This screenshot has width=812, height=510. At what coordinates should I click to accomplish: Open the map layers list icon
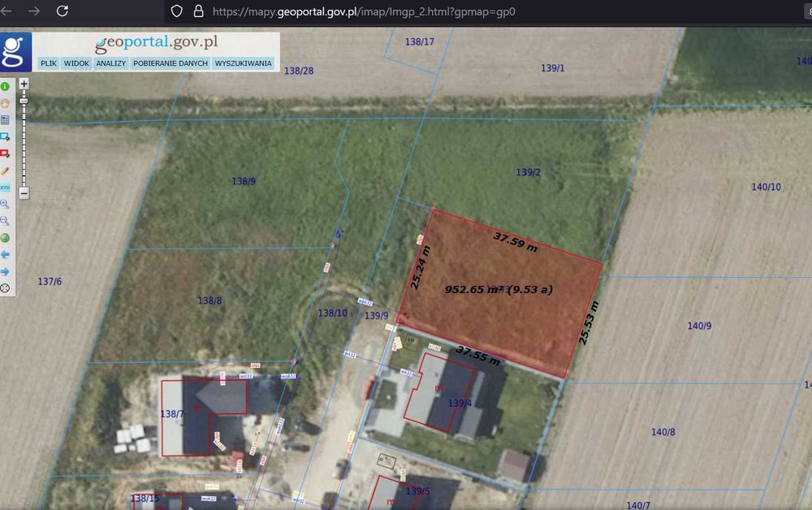point(5,120)
